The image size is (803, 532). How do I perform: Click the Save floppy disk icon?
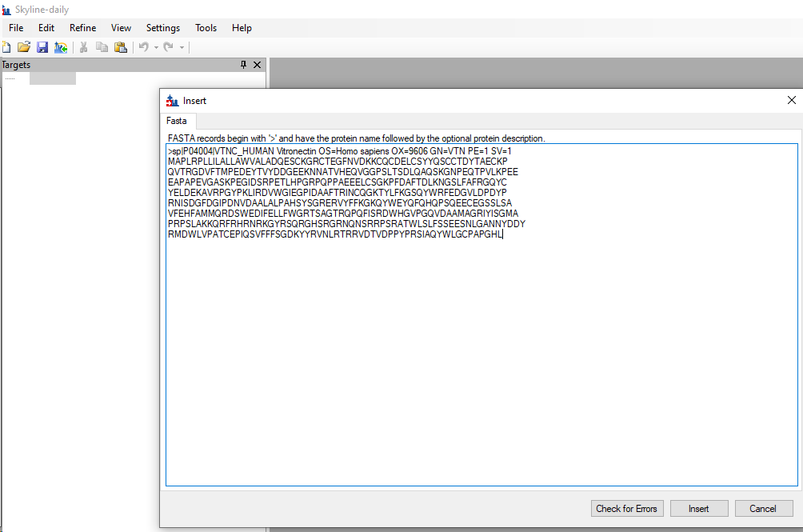(x=42, y=47)
